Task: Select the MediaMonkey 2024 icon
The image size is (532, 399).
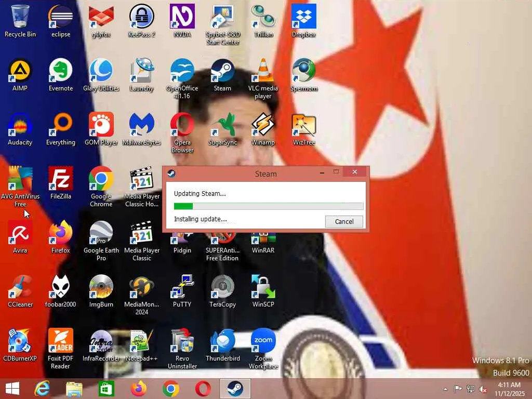Action: click(x=141, y=295)
